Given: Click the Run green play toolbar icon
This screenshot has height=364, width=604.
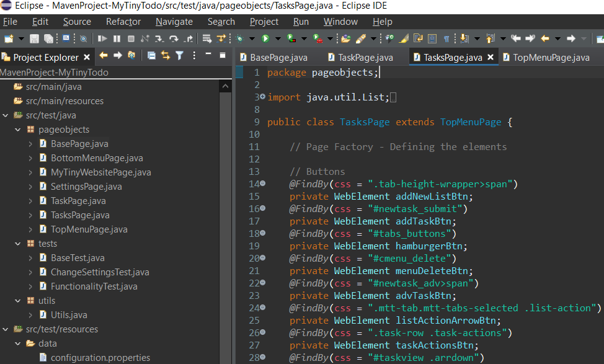Looking at the screenshot, I should [x=265, y=38].
